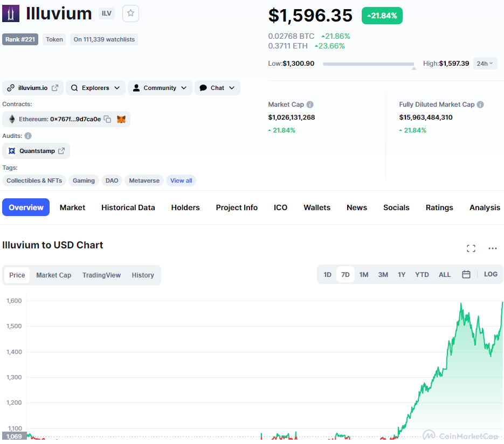This screenshot has width=504, height=444.
Task: Switch to the Overview tab
Action: tap(26, 207)
